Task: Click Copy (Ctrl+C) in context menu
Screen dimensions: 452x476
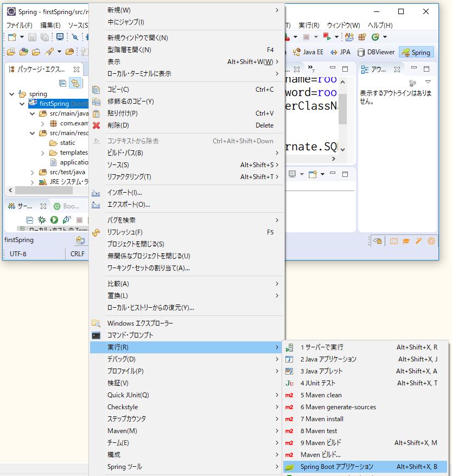Action: point(187,90)
